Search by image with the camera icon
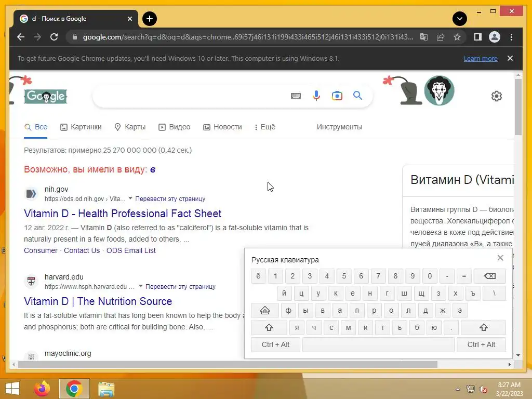 point(337,96)
